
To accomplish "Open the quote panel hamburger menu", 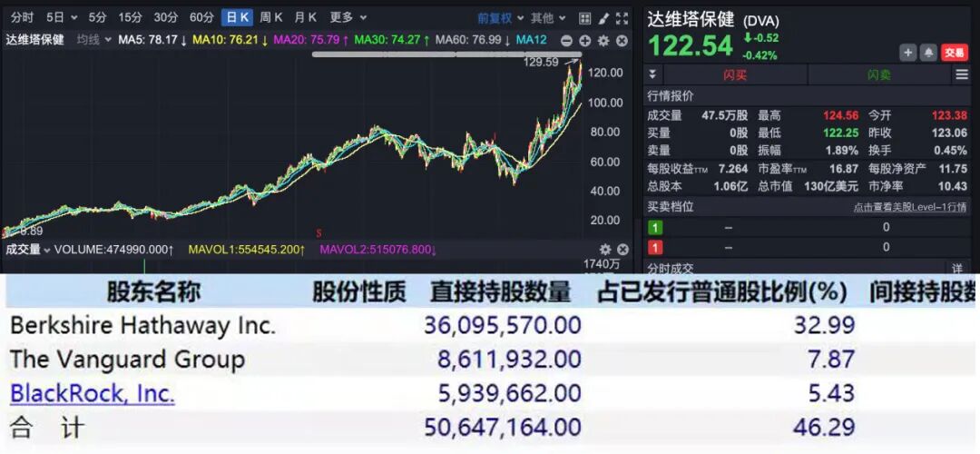I will pyautogui.click(x=962, y=75).
